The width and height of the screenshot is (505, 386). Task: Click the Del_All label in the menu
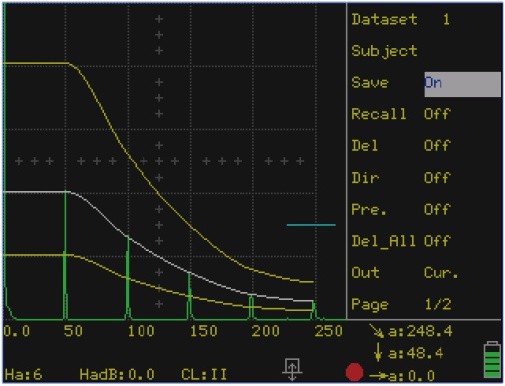[x=383, y=241]
